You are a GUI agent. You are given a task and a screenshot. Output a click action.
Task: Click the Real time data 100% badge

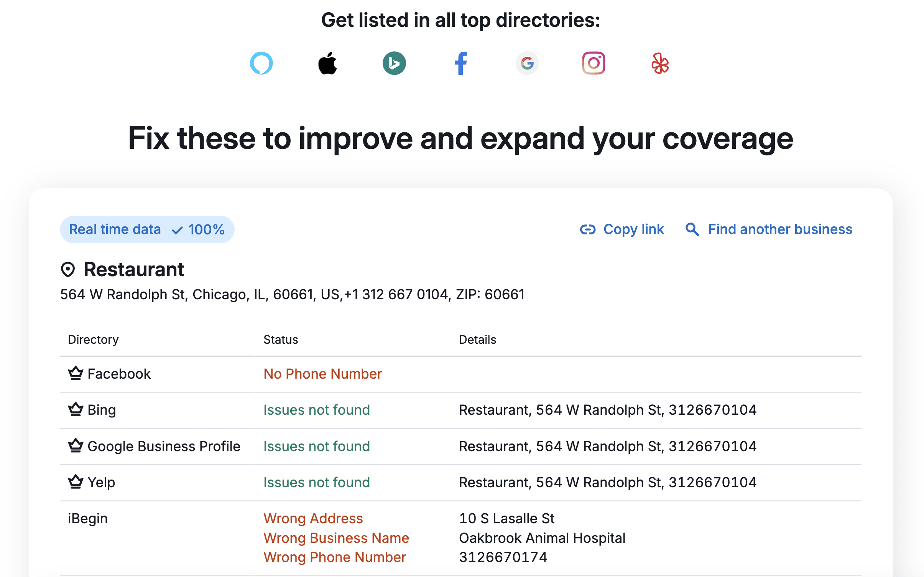[147, 229]
